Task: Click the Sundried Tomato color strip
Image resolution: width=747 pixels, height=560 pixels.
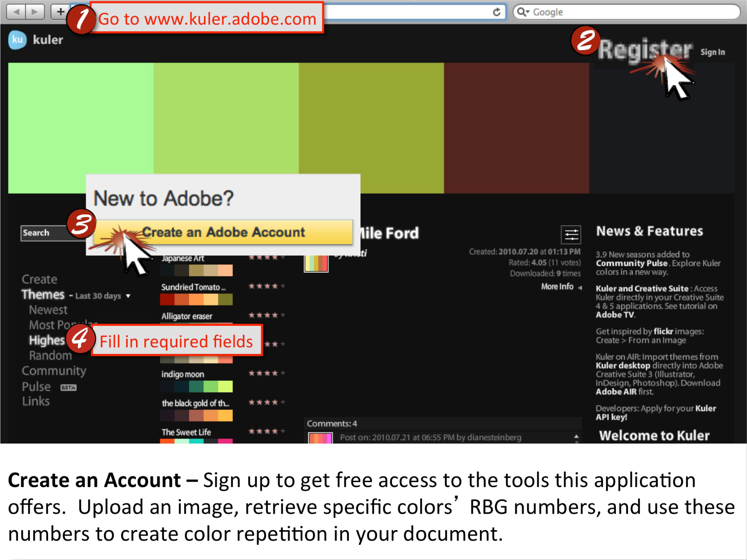Action: [196, 300]
